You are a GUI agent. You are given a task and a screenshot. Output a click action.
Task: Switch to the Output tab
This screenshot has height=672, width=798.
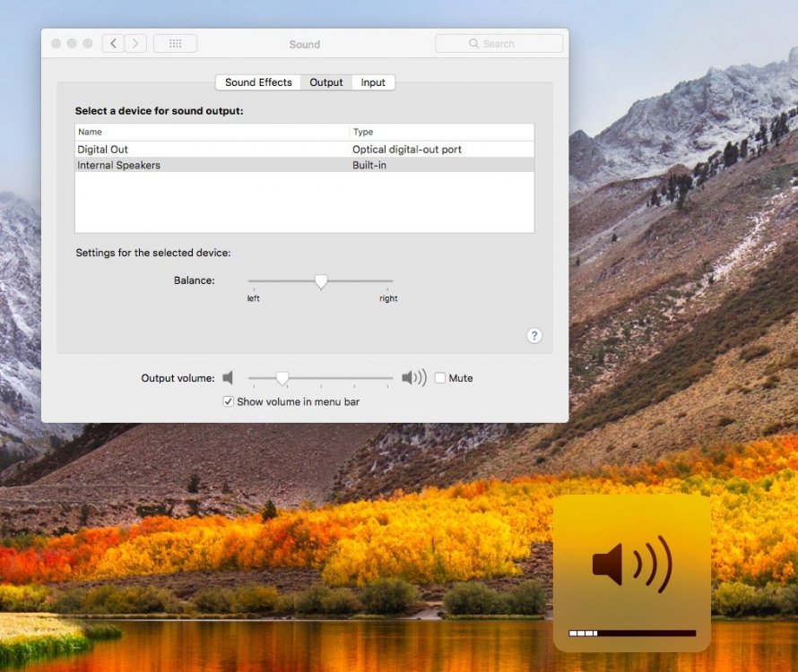pos(326,82)
